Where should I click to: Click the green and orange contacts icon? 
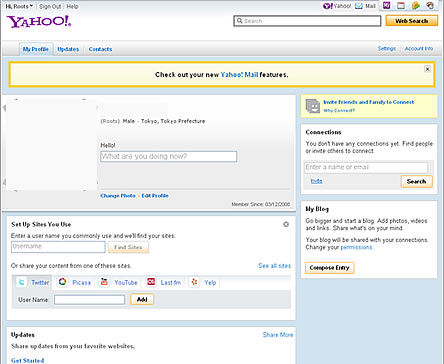tap(415, 5)
